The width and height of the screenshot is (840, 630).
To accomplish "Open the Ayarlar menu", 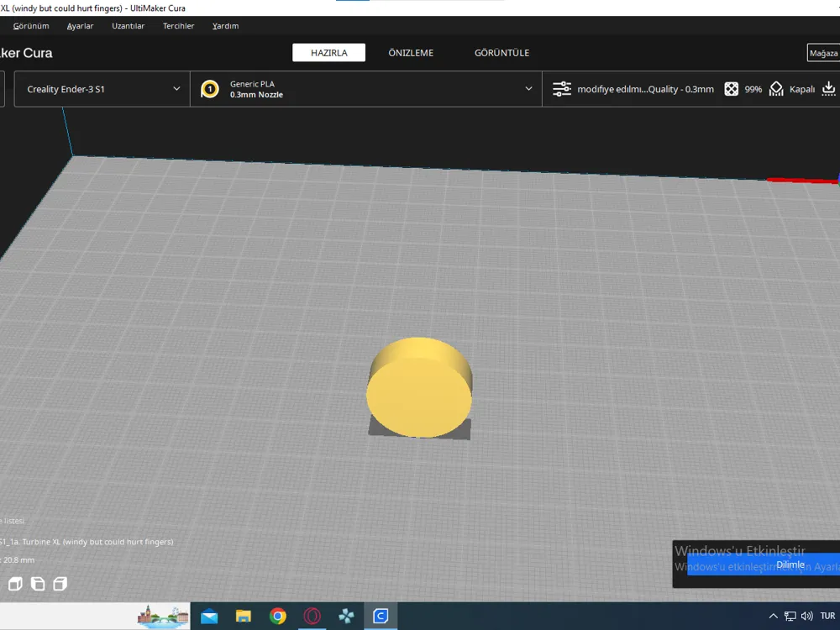I will [80, 26].
